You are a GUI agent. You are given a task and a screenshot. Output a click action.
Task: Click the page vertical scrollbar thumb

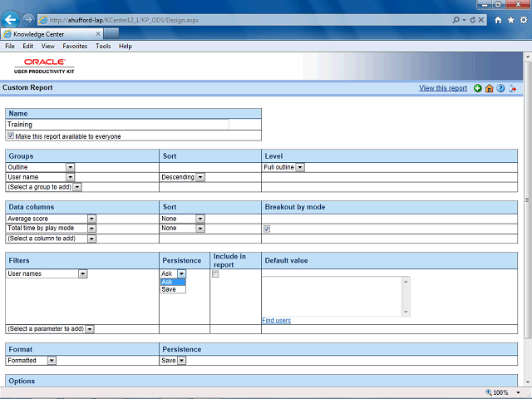pos(527,200)
